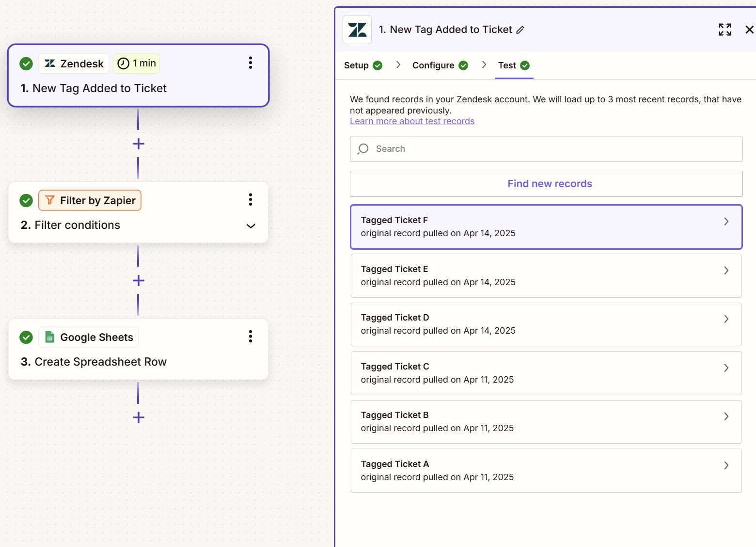Select Tagged Ticket F record
The height and width of the screenshot is (547, 756).
click(546, 227)
